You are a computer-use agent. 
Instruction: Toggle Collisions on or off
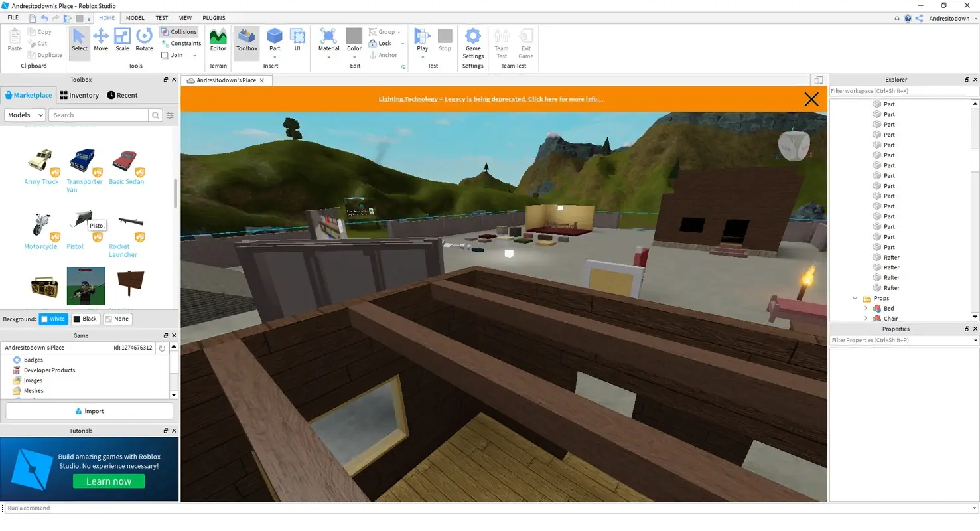click(178, 31)
